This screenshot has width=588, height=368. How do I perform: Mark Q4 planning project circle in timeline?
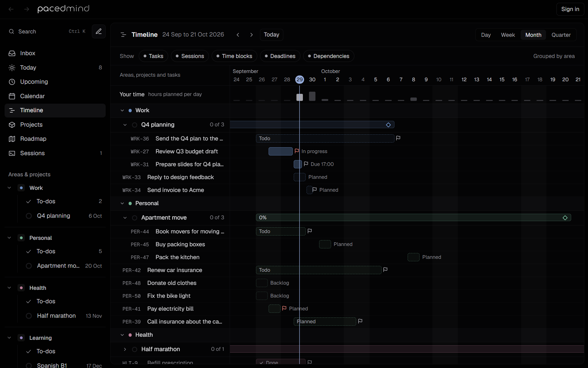click(x=134, y=125)
